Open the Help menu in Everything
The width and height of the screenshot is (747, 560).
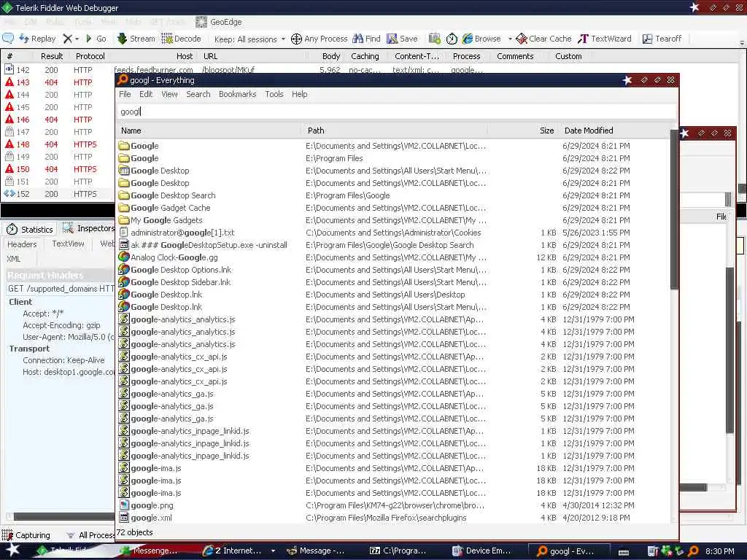(x=299, y=94)
